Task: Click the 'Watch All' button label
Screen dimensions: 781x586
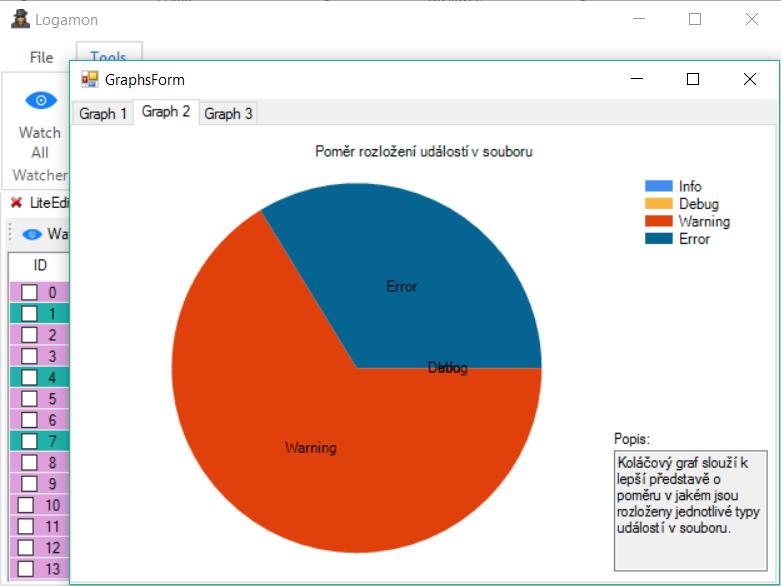Action: 40,142
